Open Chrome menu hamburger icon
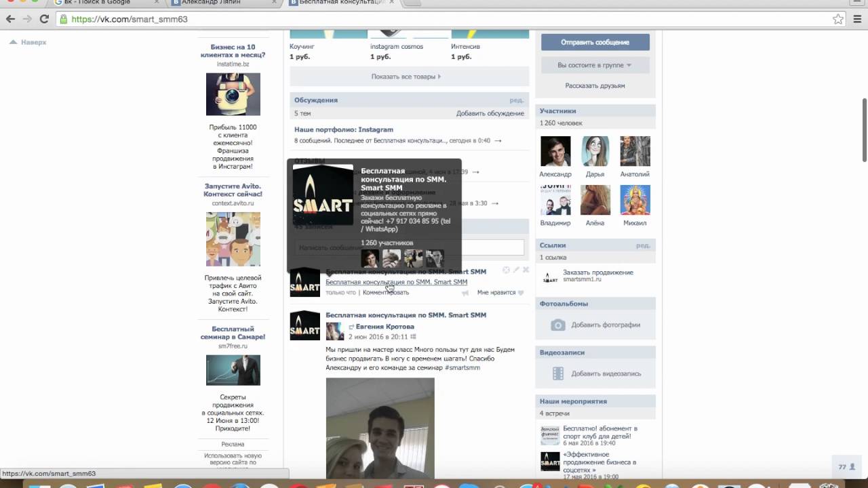This screenshot has width=868, height=488. point(856,19)
